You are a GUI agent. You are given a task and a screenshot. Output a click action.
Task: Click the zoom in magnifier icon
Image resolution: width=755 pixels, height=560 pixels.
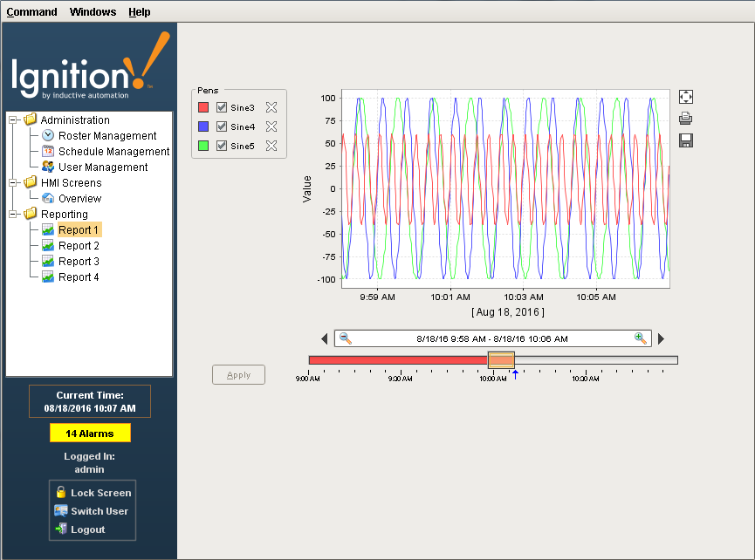click(x=641, y=338)
